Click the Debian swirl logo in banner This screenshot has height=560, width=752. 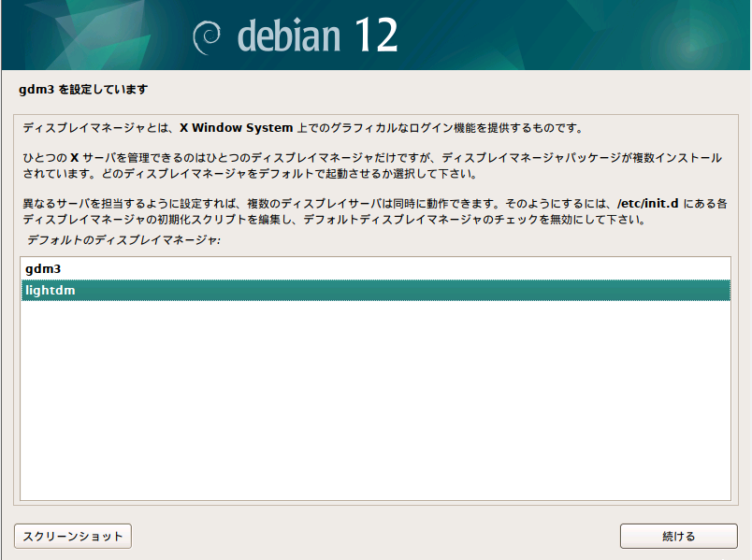click(207, 37)
